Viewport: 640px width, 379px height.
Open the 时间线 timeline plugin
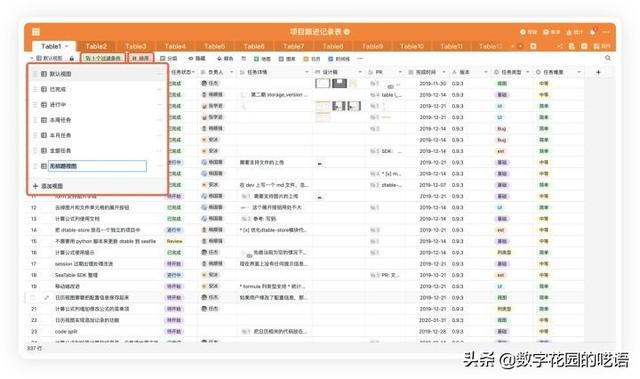pos(339,59)
